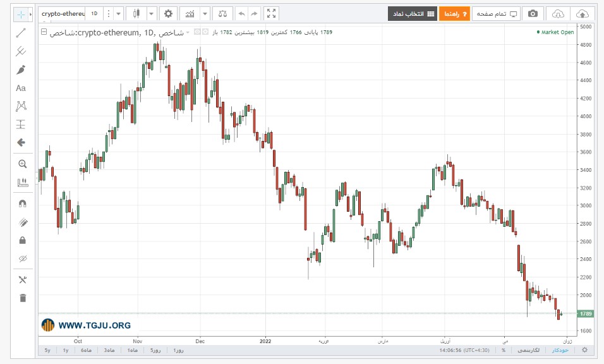Select the 1y time range
This screenshot has width=604, height=364.
[66, 350]
